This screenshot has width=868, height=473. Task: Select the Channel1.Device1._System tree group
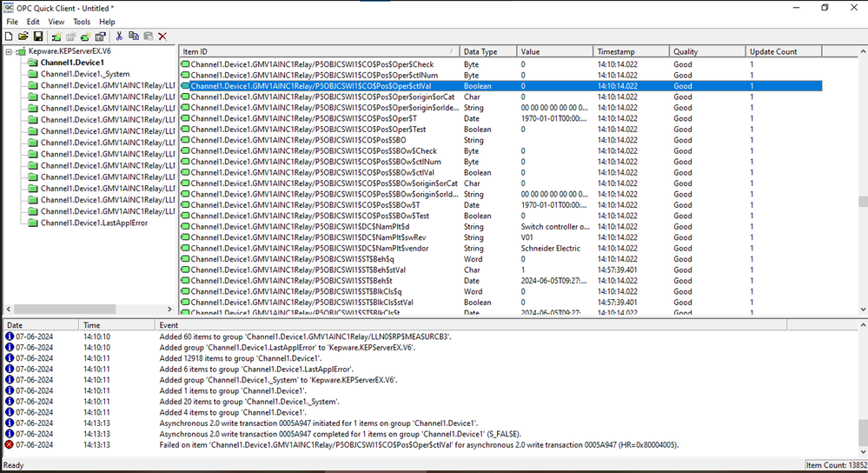(x=85, y=74)
